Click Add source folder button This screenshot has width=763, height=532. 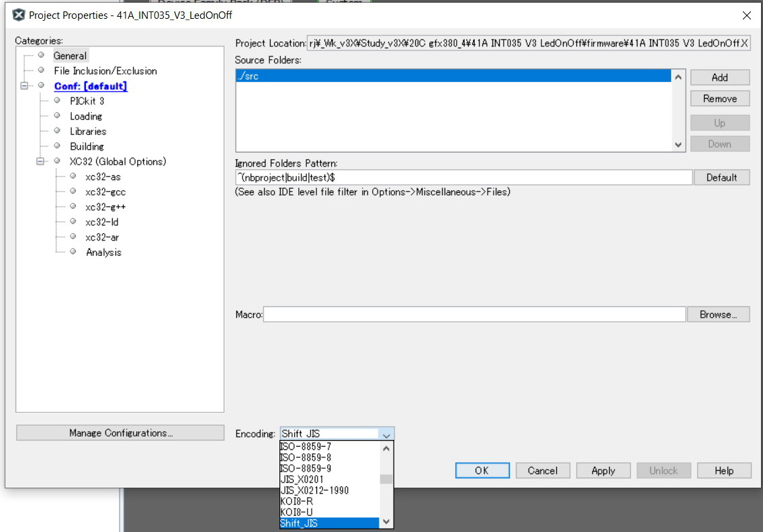(x=719, y=77)
